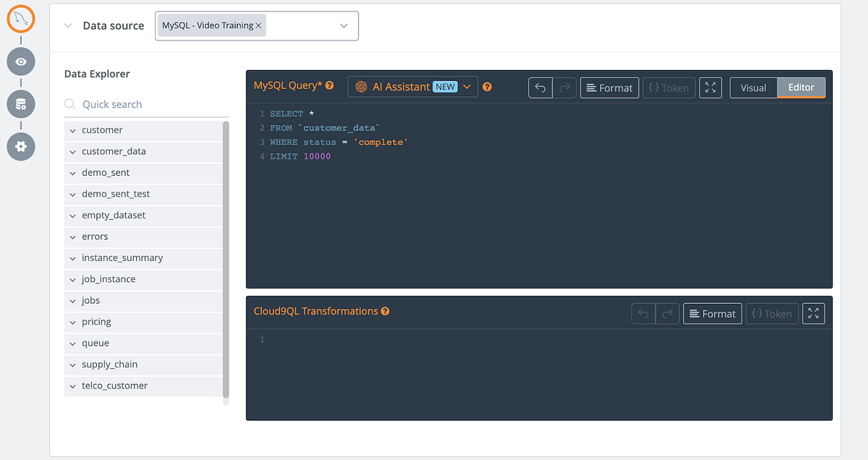Click the Quick search input field

click(x=130, y=104)
